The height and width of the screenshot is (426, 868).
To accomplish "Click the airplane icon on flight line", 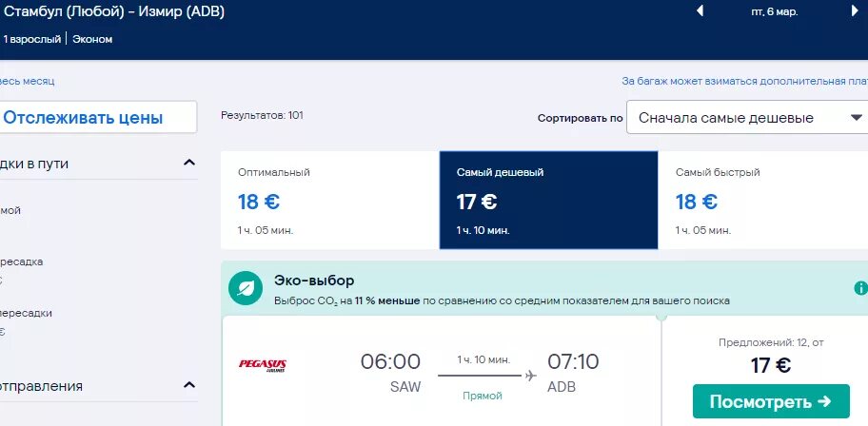I will point(531,376).
